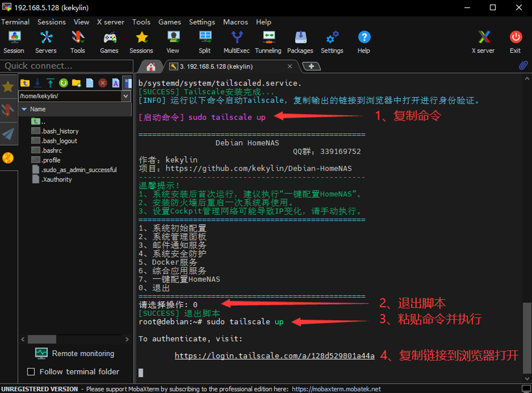Create new file icon in SFTP toolbar
Image resolution: width=532 pixels, height=393 pixels.
click(x=90, y=83)
